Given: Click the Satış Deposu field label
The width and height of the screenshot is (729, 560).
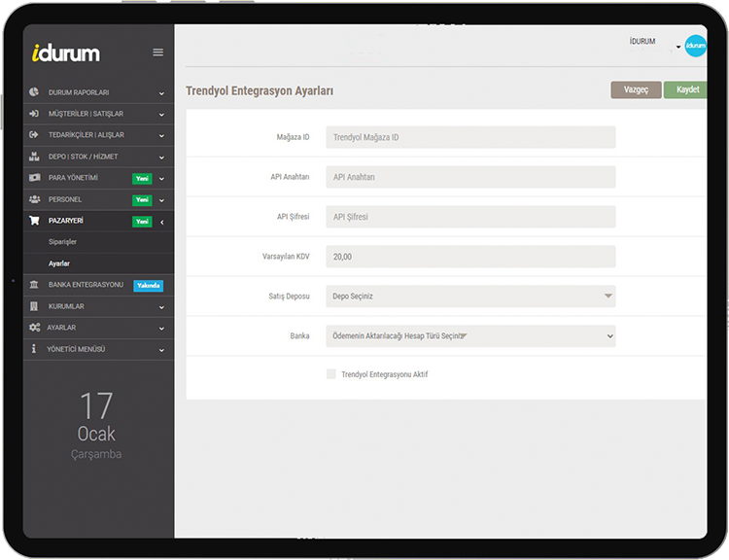Looking at the screenshot, I should pos(289,297).
